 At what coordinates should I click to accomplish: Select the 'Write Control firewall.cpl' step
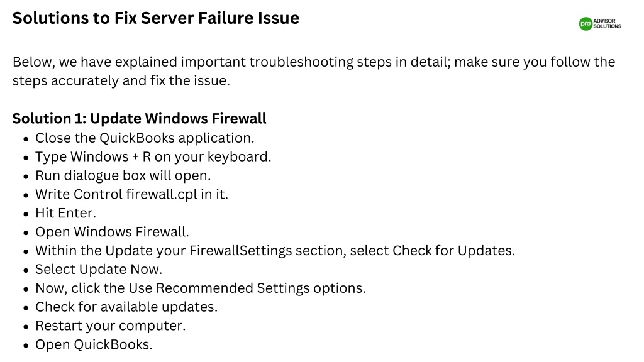pos(131,194)
